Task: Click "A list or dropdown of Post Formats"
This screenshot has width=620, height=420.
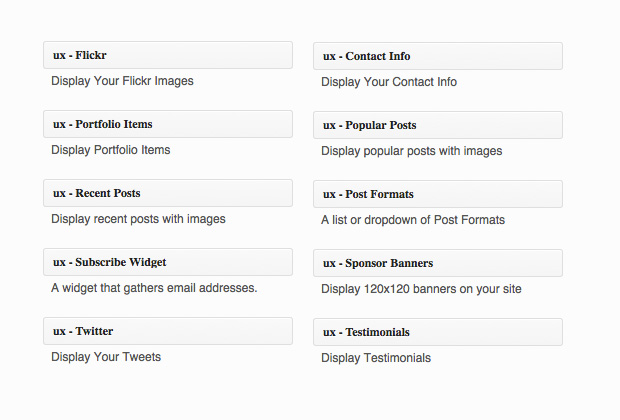Action: coord(413,220)
